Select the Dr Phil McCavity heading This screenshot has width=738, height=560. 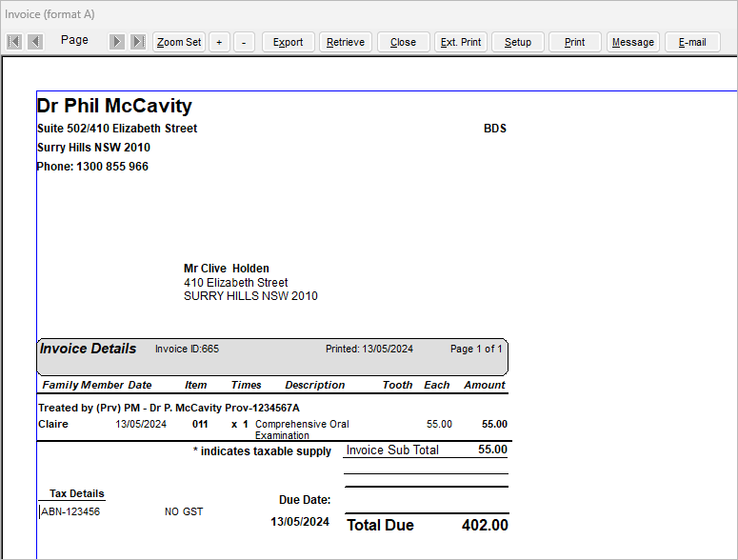pyautogui.click(x=114, y=106)
